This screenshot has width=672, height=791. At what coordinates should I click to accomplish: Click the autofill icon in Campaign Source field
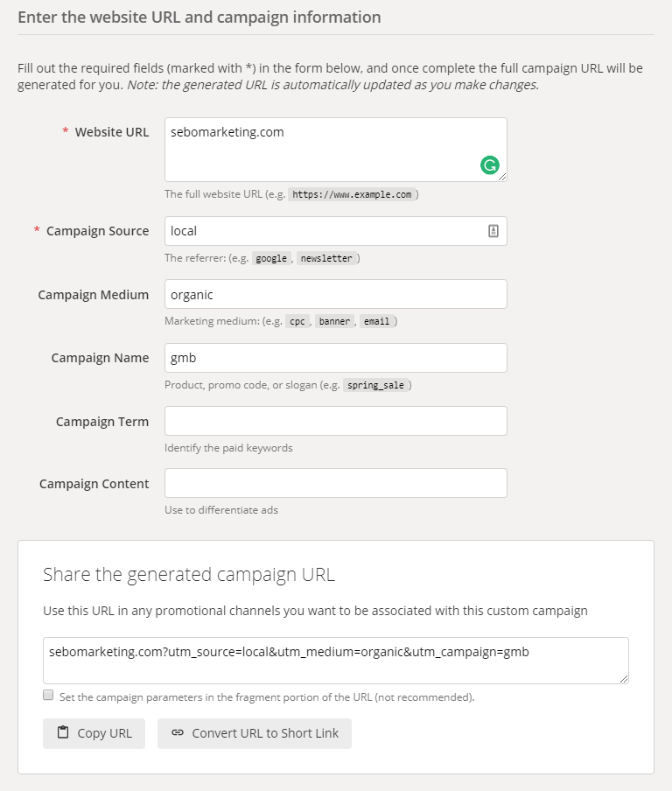point(493,231)
